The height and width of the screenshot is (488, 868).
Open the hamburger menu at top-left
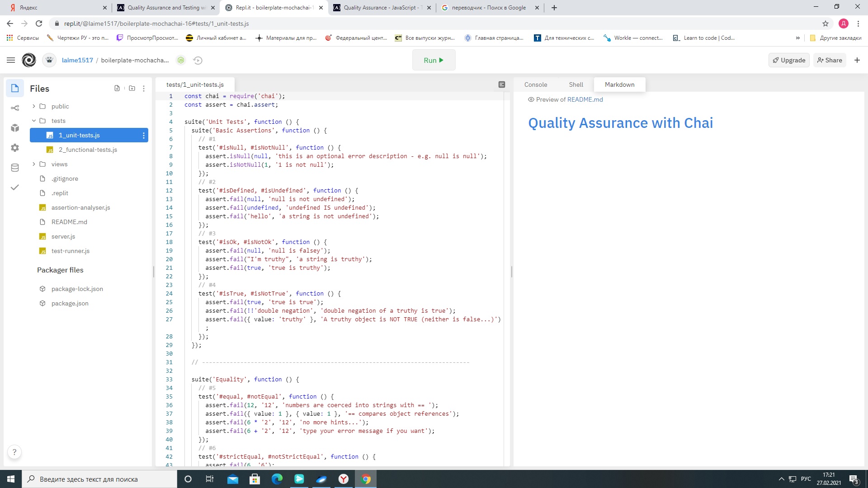pos(11,60)
